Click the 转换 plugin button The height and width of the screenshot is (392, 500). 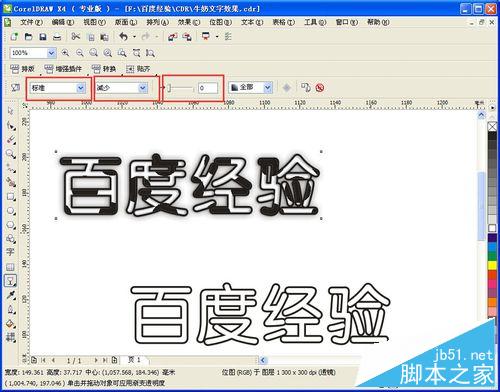104,69
